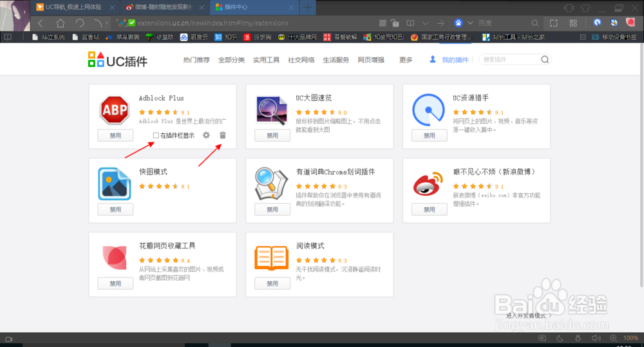Open 移动设备书签 folder
This screenshot has width=644, height=347.
(614, 37)
